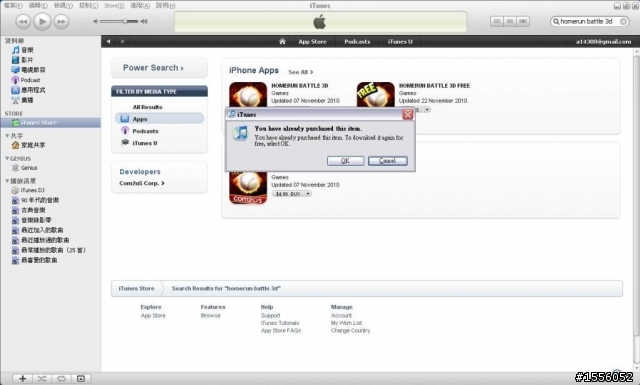Click OK in the iTunes dialog
This screenshot has width=640, height=385.
coord(345,161)
